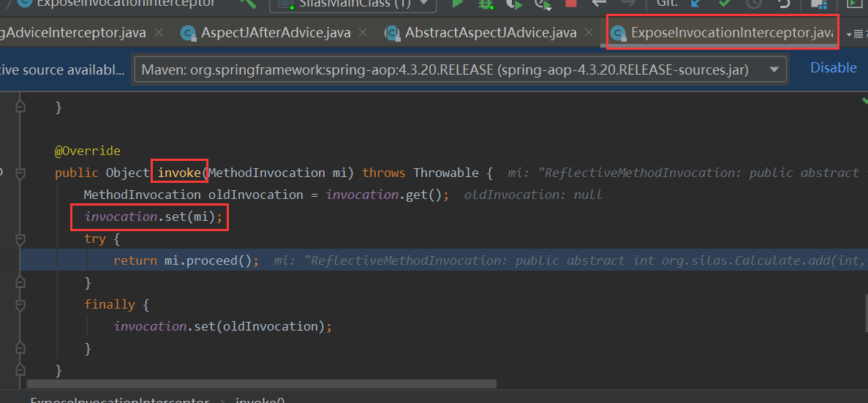Click inspection status green checkmark in editor
Image resolution: width=868 pixels, height=403 pixels.
(864, 101)
